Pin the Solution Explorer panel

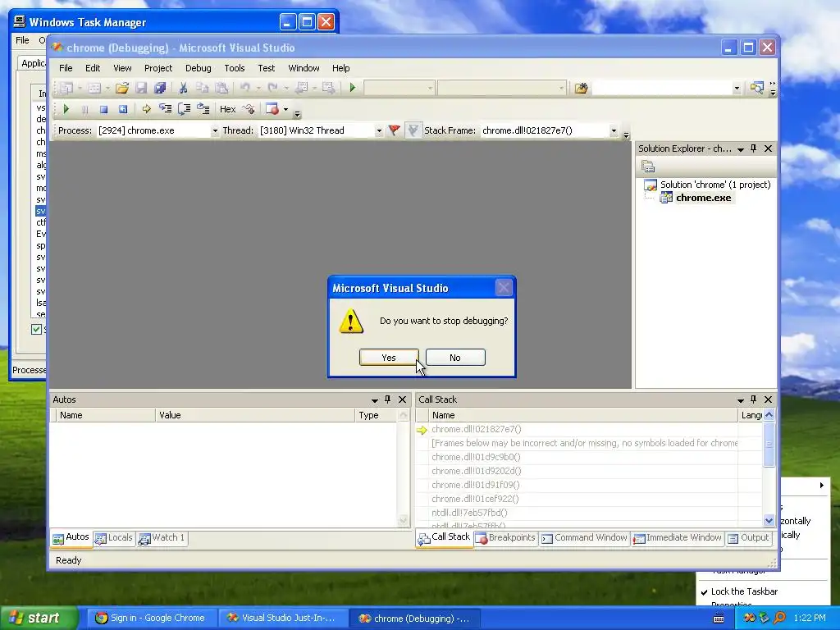click(x=754, y=148)
